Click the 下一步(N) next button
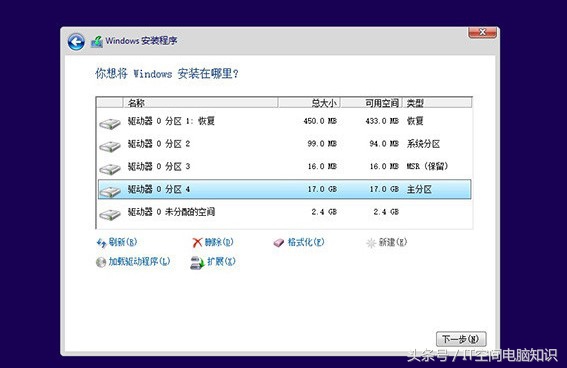Viewport: 567px width, 368px height. pyautogui.click(x=461, y=339)
